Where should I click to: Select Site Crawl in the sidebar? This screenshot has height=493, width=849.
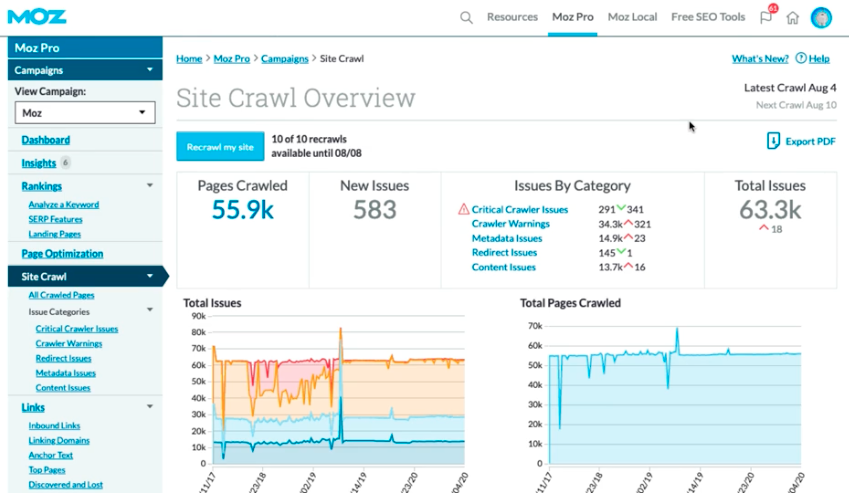44,277
